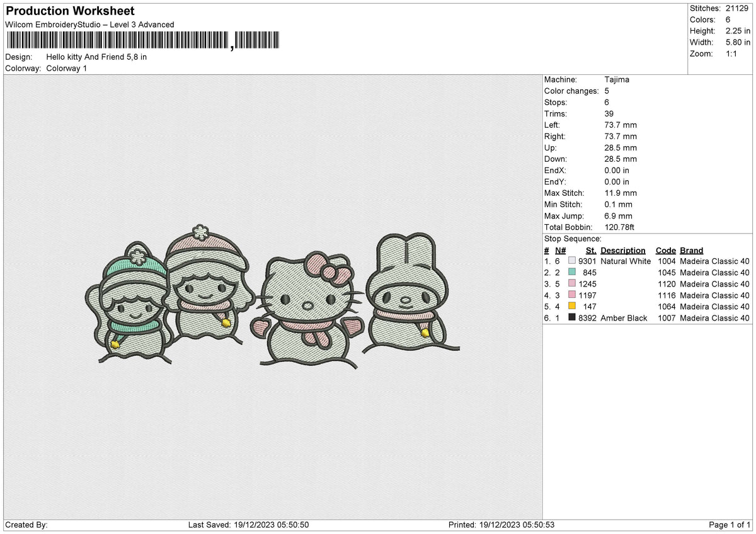The width and height of the screenshot is (756, 534).
Task: Click the Stop Sequence heading
Action: coord(573,239)
